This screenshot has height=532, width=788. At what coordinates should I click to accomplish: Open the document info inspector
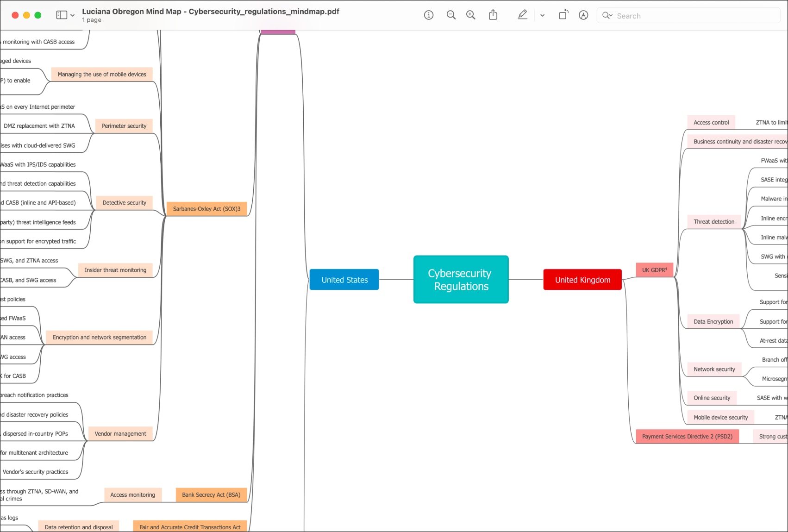(x=428, y=15)
